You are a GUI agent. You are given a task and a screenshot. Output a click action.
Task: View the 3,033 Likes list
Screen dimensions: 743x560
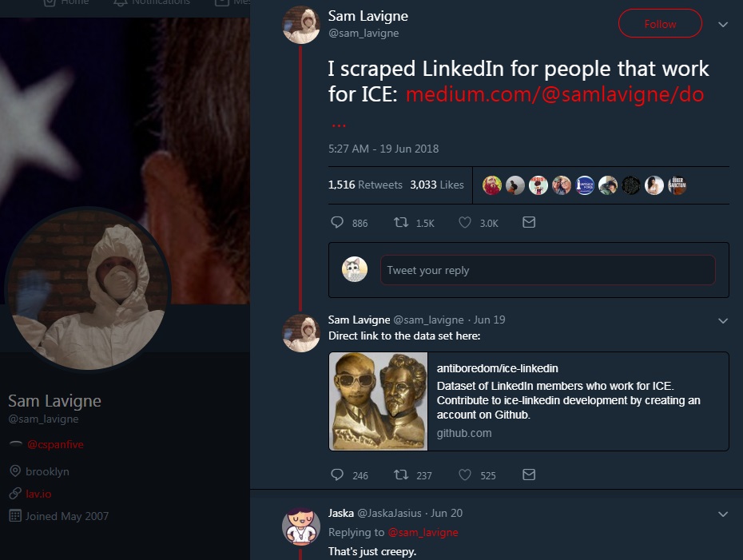click(x=436, y=185)
